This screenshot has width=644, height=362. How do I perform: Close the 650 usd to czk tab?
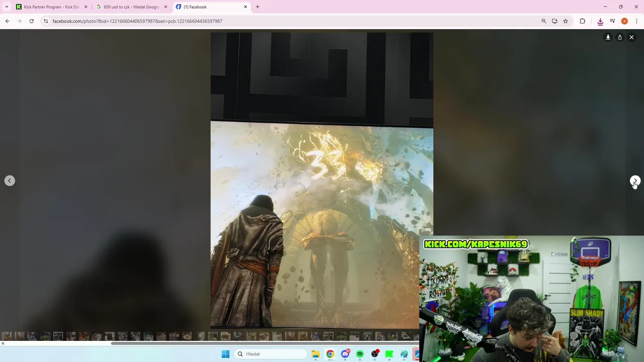point(166,7)
